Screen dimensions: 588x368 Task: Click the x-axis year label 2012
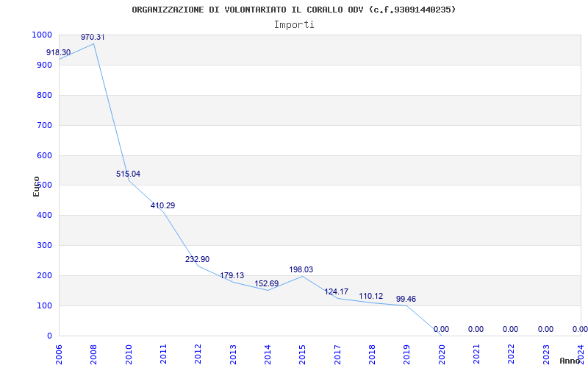click(x=198, y=355)
